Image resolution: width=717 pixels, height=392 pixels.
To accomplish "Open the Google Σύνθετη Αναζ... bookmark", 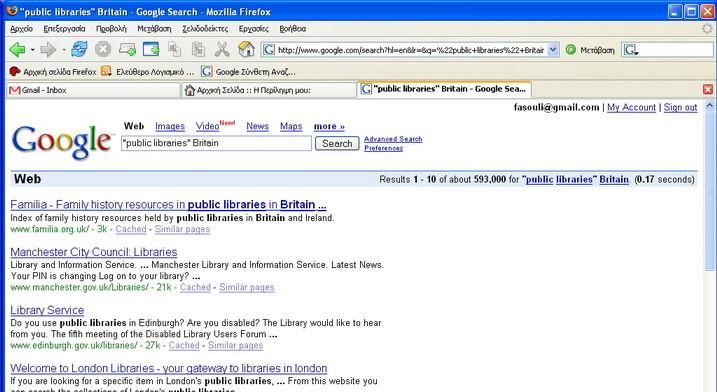I will tap(249, 72).
